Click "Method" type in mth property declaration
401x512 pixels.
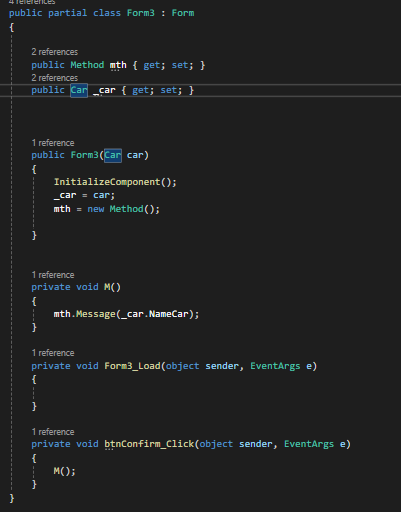pos(87,65)
